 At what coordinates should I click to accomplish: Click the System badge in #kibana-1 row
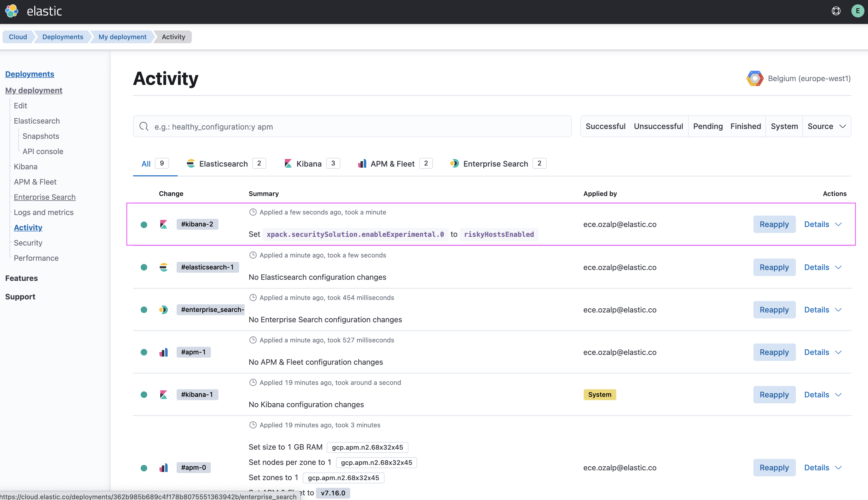(600, 395)
